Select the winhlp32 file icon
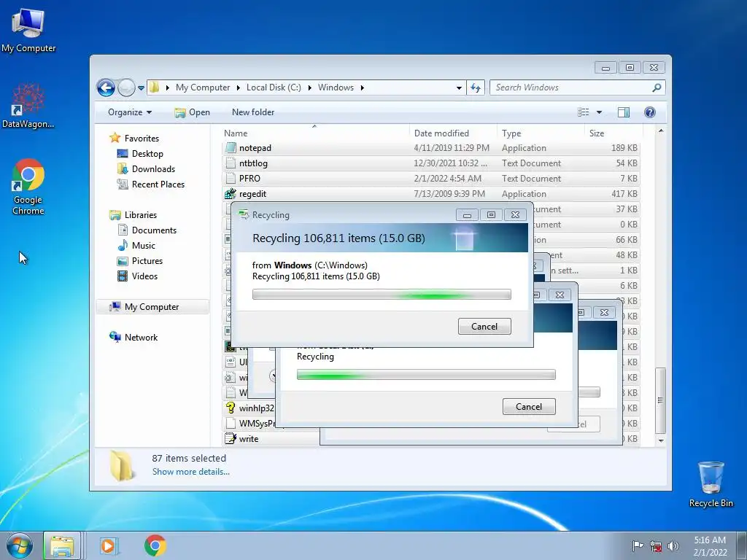Image resolution: width=747 pixels, height=560 pixels. [231, 408]
